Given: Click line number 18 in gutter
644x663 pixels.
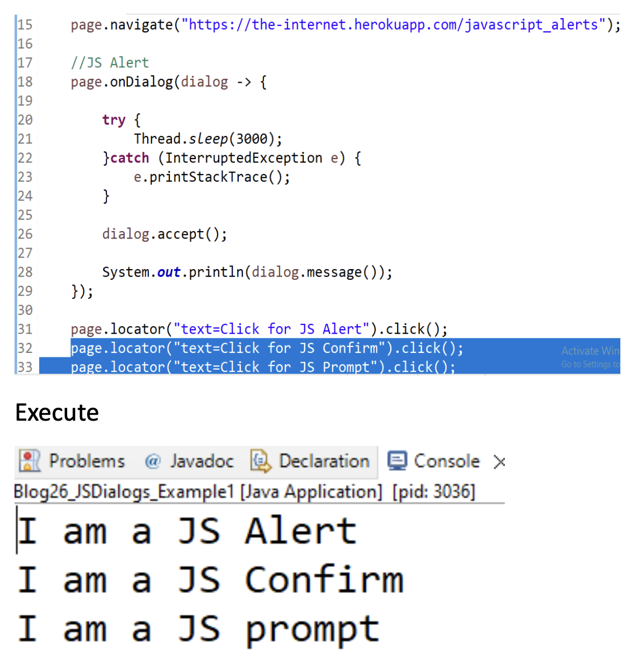Looking at the screenshot, I should (x=25, y=82).
